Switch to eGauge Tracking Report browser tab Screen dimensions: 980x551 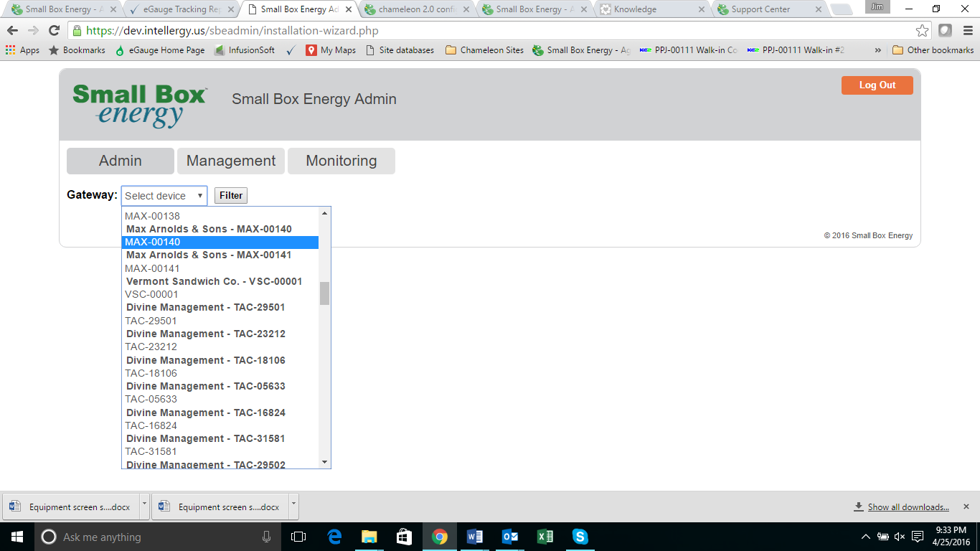(x=179, y=9)
